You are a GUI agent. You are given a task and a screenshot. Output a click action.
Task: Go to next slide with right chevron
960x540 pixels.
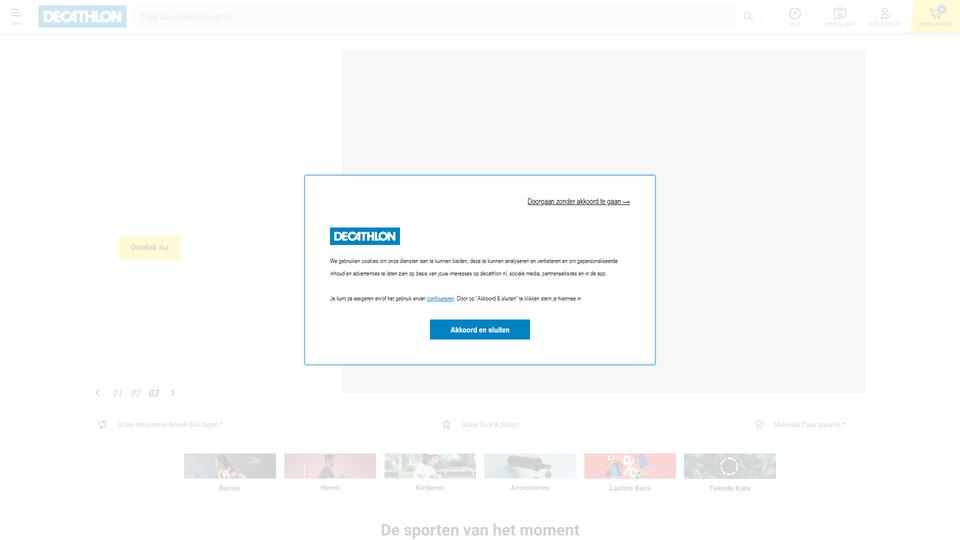pyautogui.click(x=173, y=392)
